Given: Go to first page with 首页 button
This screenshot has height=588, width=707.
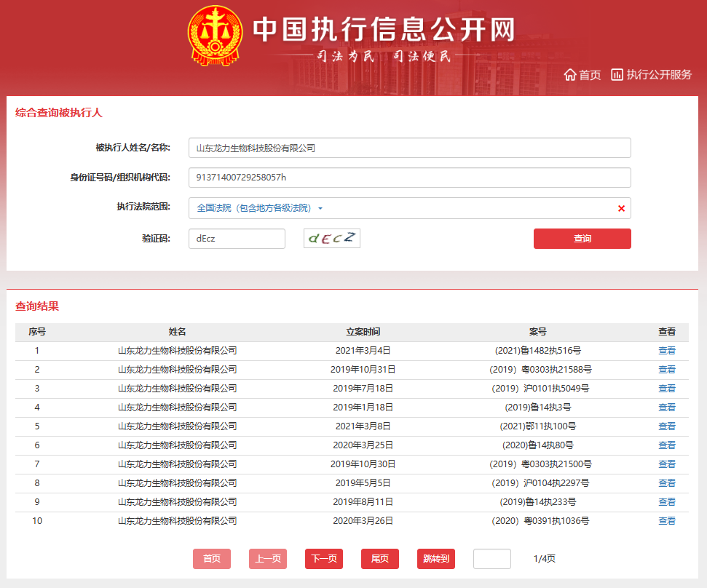Looking at the screenshot, I should [x=212, y=559].
